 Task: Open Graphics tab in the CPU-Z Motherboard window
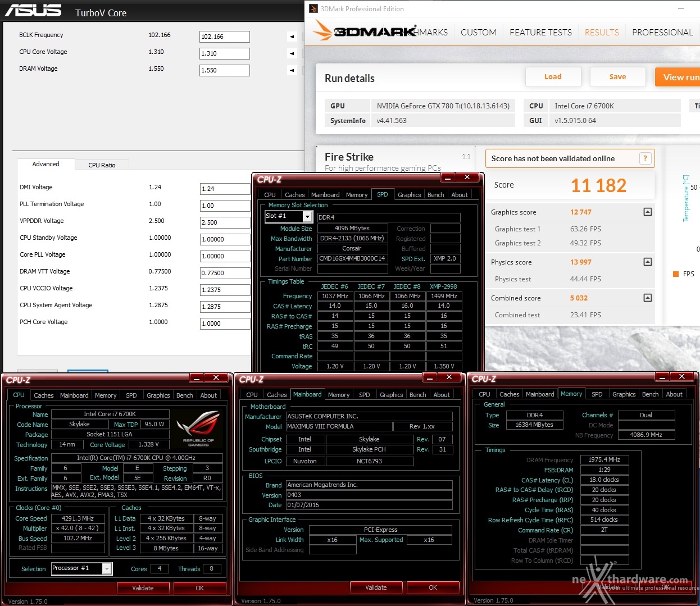391,395
